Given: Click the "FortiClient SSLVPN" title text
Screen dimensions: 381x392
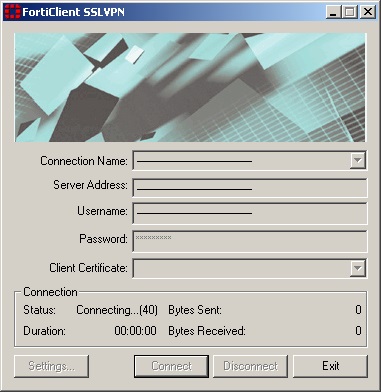Looking at the screenshot, I should point(73,12).
